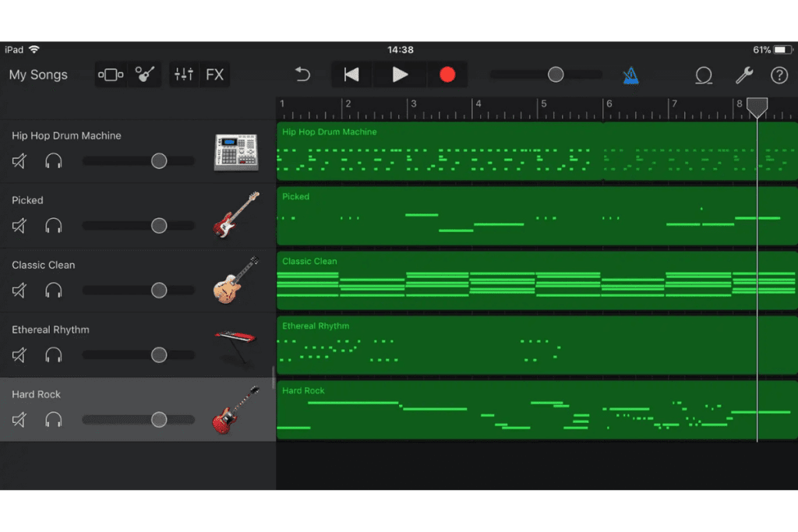Viewport: 798px width, 532px height.
Task: Play the song
Action: coord(400,75)
